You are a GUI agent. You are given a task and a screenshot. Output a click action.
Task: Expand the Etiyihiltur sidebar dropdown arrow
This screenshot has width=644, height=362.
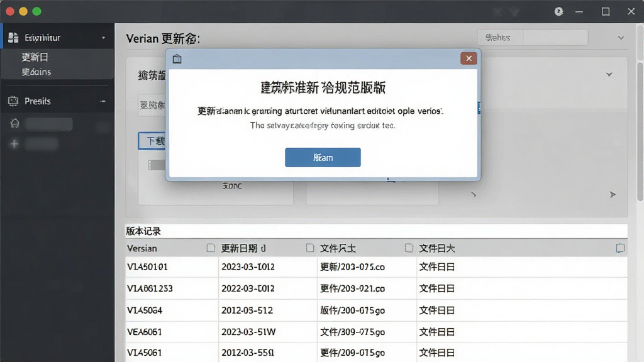pos(104,38)
